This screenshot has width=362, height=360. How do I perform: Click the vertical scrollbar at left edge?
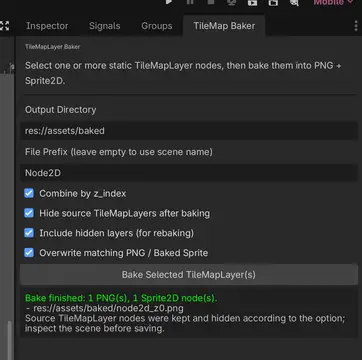pos(11,340)
